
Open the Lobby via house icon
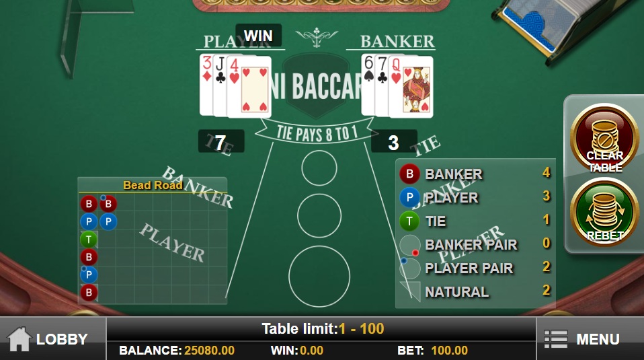(x=19, y=339)
